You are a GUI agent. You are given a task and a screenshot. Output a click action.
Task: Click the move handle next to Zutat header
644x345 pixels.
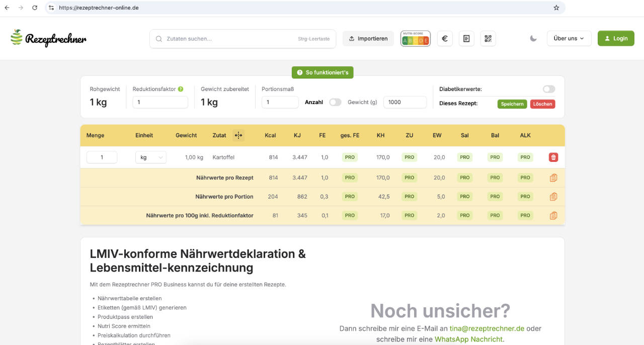tap(238, 135)
